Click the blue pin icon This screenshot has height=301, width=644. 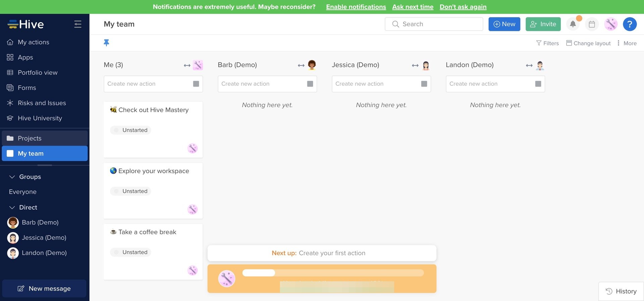[x=106, y=43]
